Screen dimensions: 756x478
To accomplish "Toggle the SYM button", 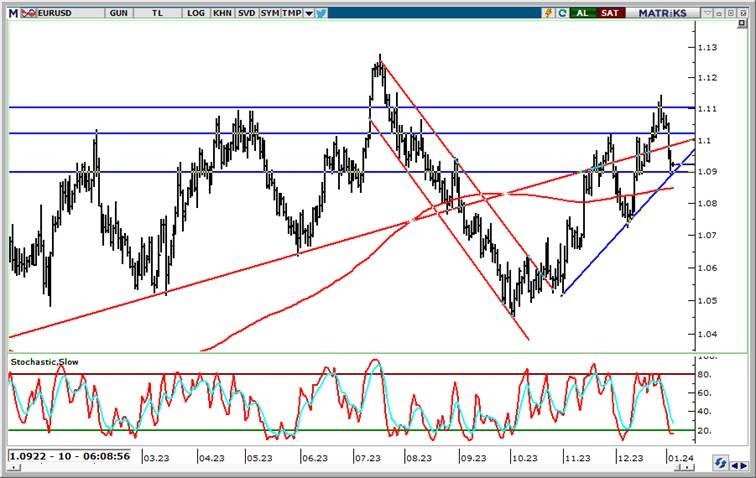I will pyautogui.click(x=270, y=13).
